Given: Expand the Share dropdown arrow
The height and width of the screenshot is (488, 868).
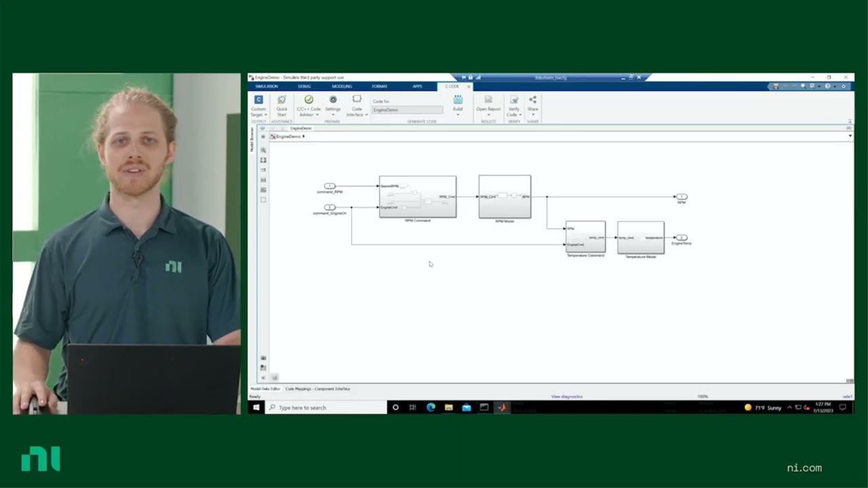Looking at the screenshot, I should pos(532,115).
